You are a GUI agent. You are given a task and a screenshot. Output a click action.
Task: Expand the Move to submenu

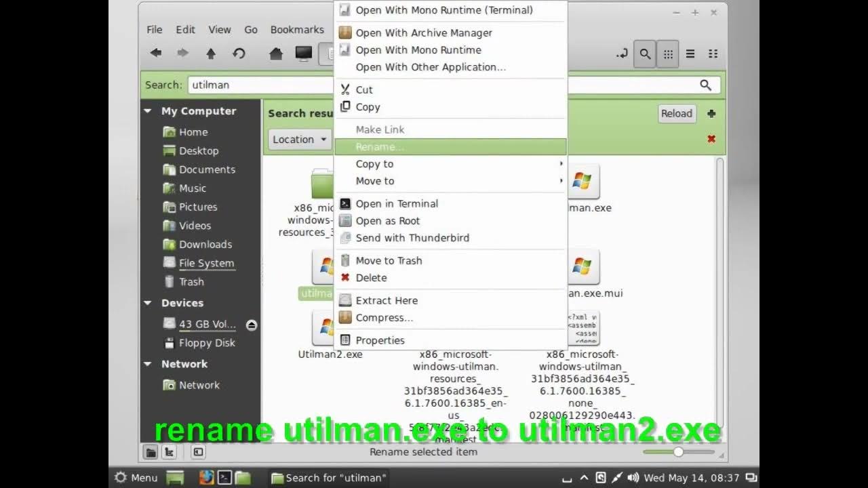click(450, 181)
